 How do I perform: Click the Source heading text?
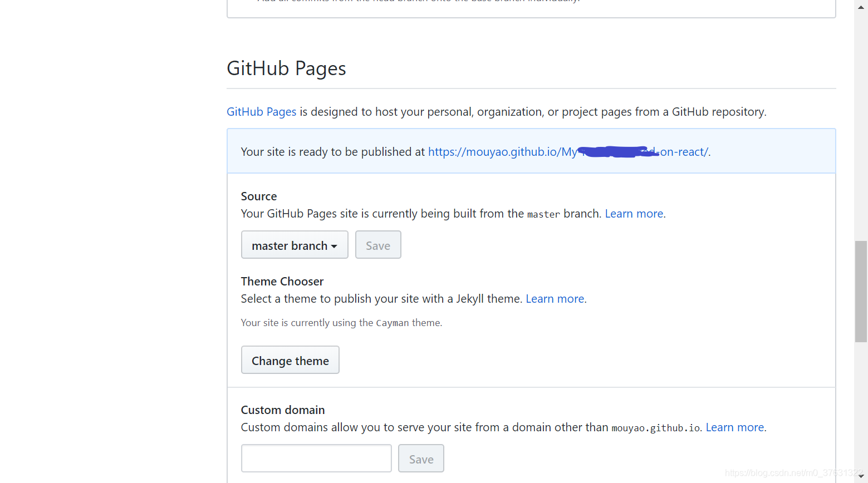coord(259,196)
